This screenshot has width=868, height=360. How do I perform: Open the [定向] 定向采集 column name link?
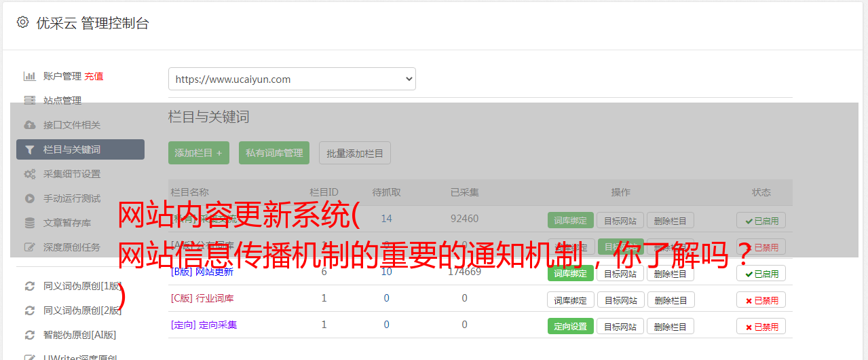(204, 325)
